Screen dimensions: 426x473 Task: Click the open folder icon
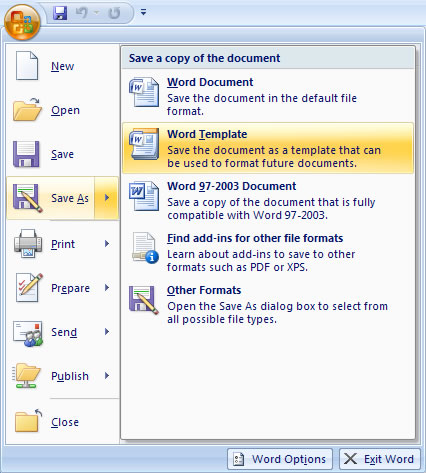pos(27,110)
